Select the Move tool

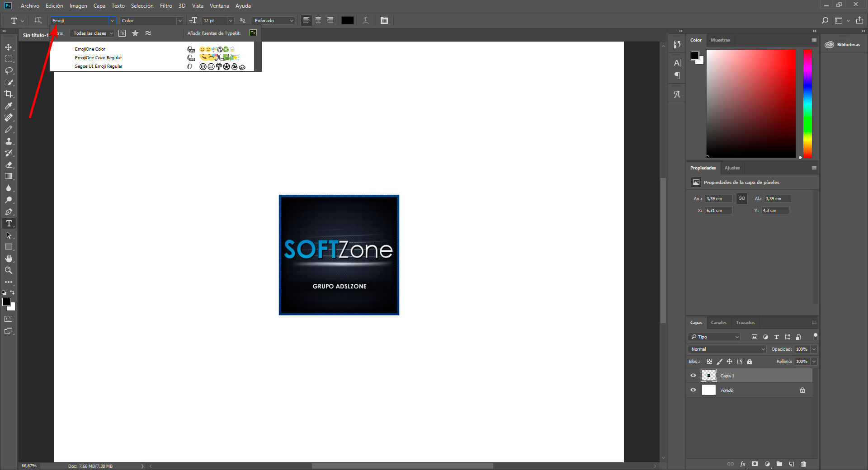[x=9, y=47]
